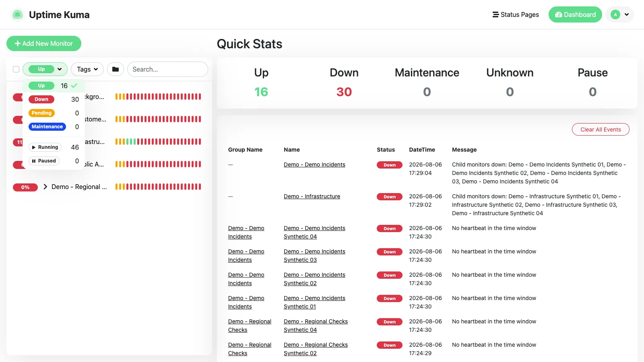Select the Maintenance filter option
The image size is (644, 362).
pyautogui.click(x=54, y=127)
